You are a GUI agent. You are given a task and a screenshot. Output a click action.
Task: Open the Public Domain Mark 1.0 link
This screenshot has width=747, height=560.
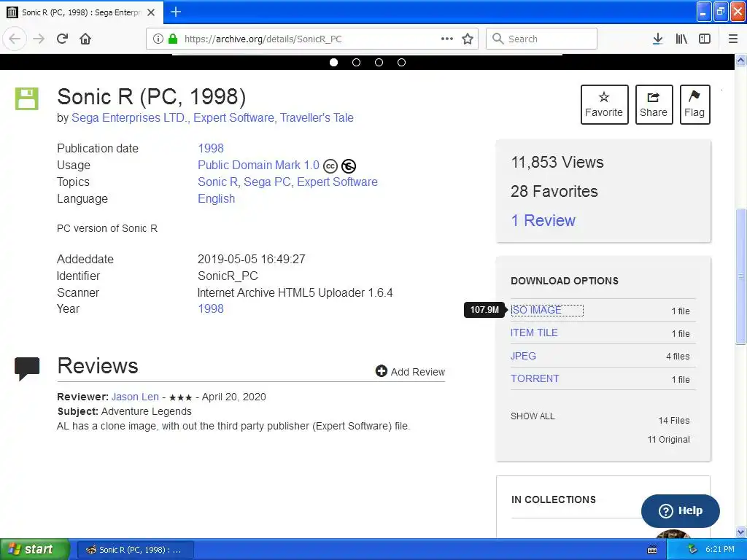pyautogui.click(x=258, y=166)
